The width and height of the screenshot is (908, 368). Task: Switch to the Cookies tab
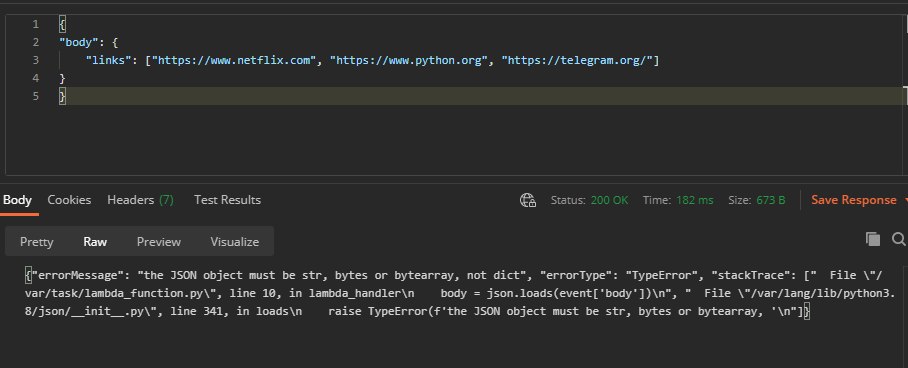[69, 200]
